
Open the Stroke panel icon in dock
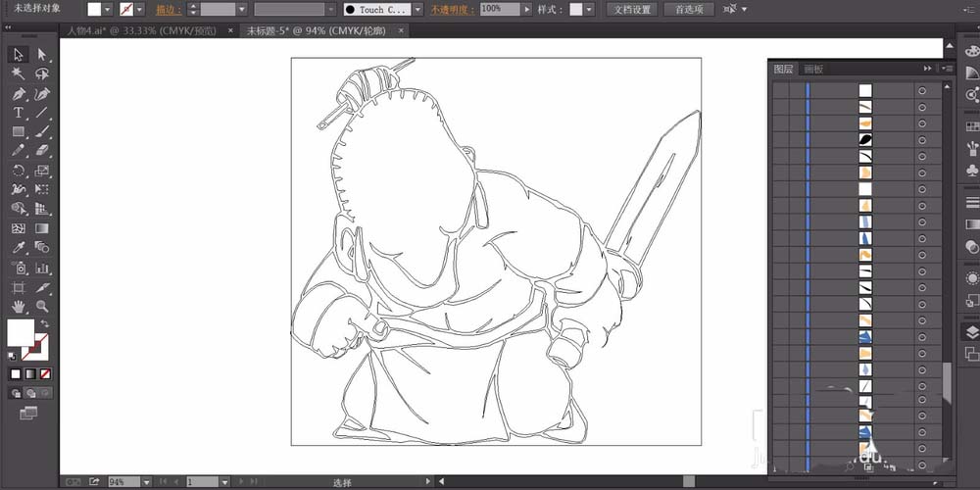[972, 203]
